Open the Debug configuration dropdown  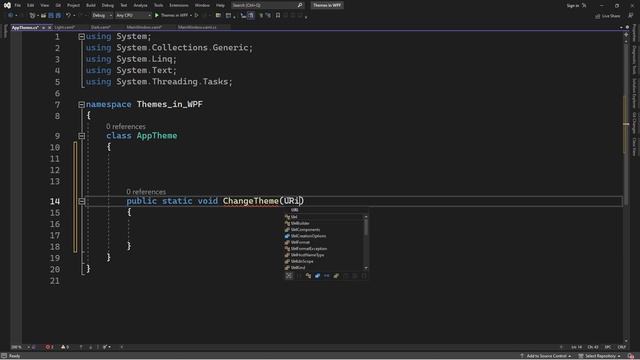(102, 16)
